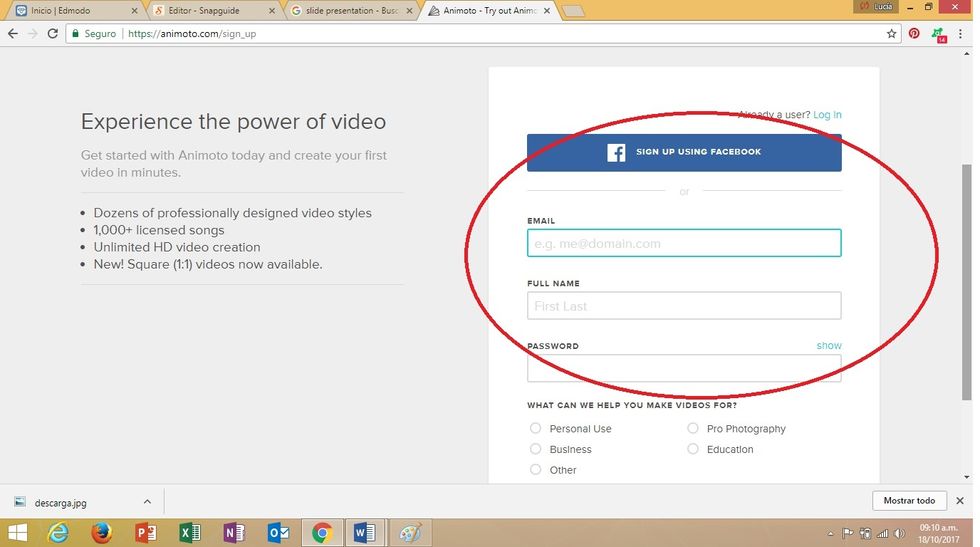Select Pro Photography radio option

click(x=692, y=428)
